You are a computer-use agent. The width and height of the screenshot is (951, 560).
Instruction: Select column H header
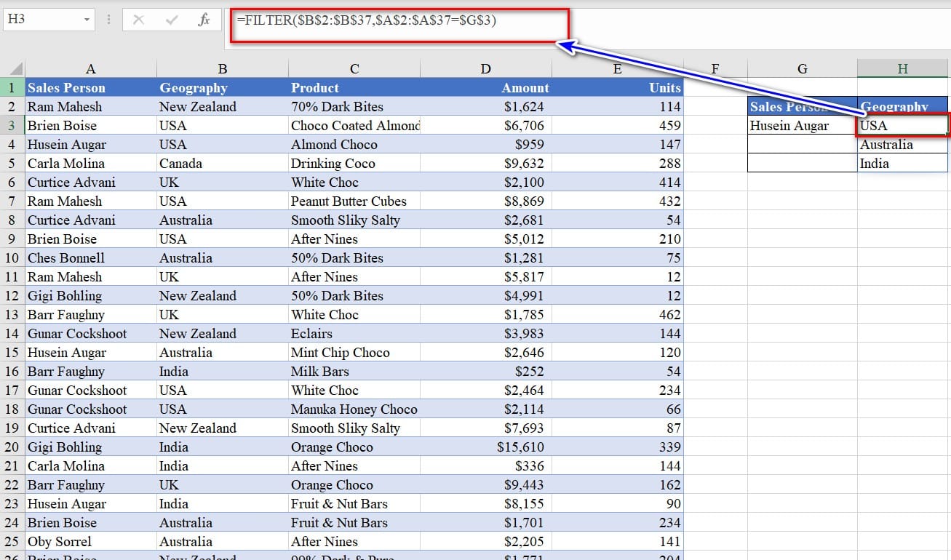902,69
